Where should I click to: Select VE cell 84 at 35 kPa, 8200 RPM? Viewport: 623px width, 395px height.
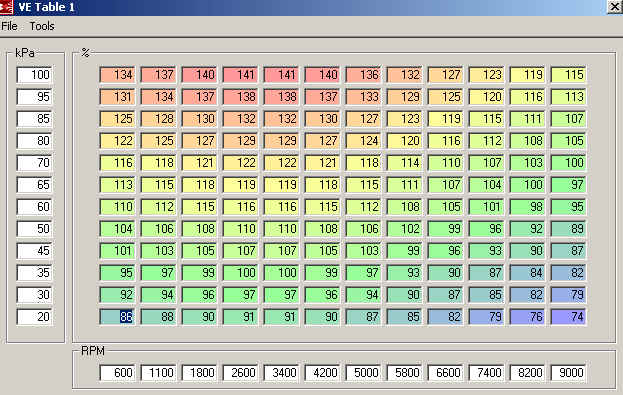(527, 273)
